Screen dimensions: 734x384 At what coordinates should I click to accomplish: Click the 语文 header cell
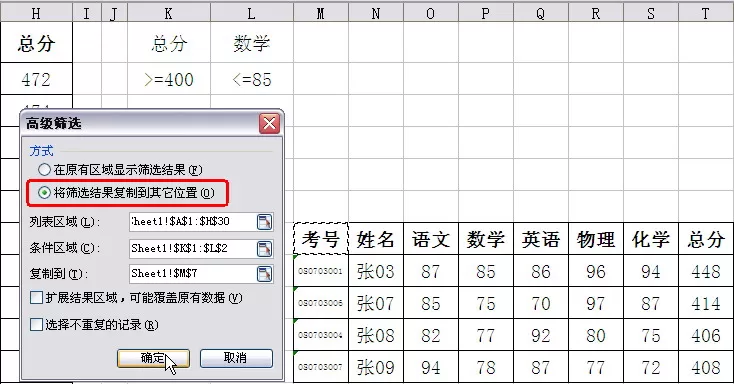pyautogui.click(x=431, y=239)
